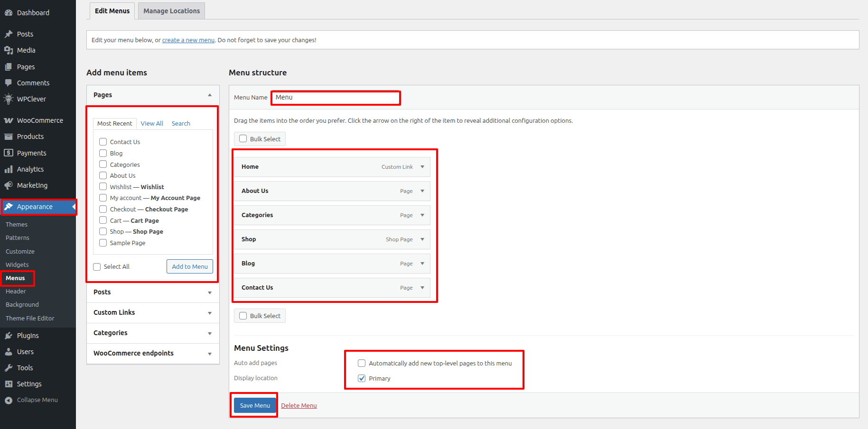Enable automatically add new top-level pages

tap(362, 363)
